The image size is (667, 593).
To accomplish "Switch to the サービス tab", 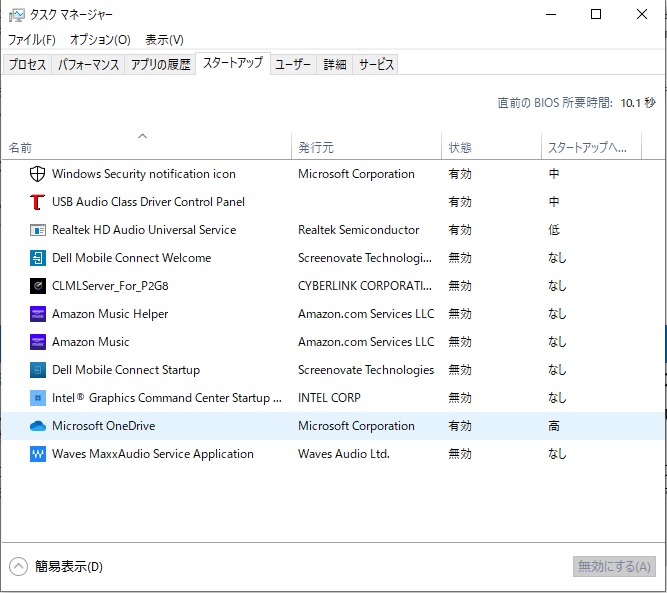I will [376, 64].
